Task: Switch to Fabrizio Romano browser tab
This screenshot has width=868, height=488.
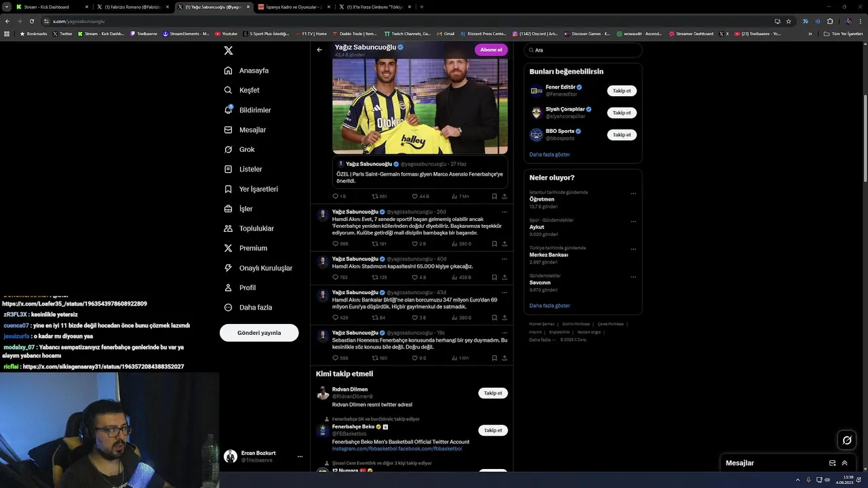Action: pos(132,7)
